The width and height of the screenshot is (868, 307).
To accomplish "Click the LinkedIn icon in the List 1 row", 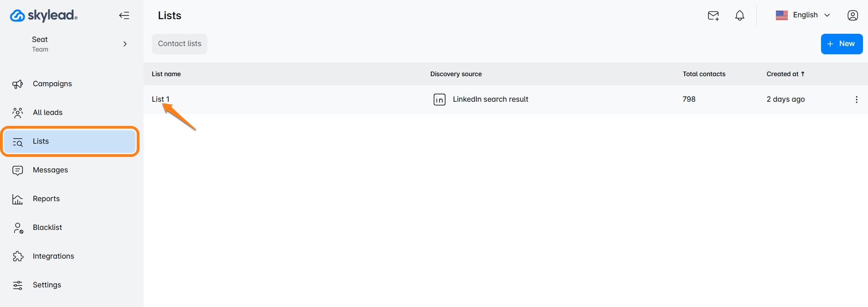I will [439, 99].
